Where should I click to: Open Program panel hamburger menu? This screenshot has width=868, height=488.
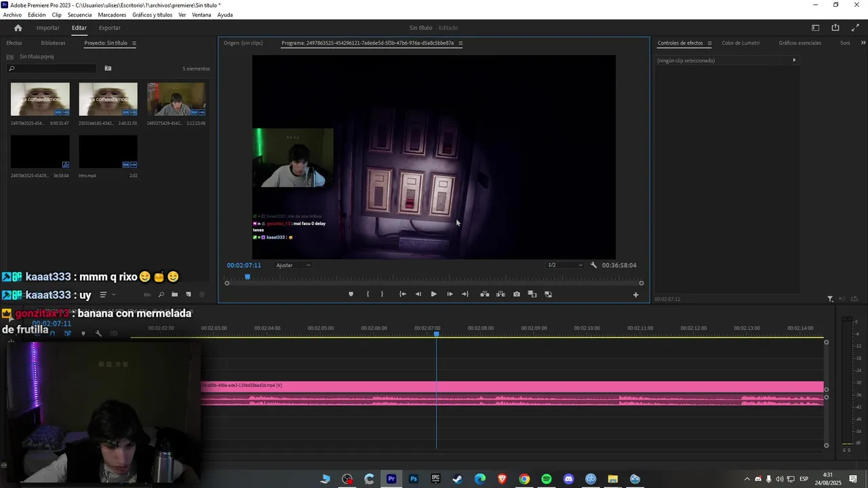pos(460,43)
